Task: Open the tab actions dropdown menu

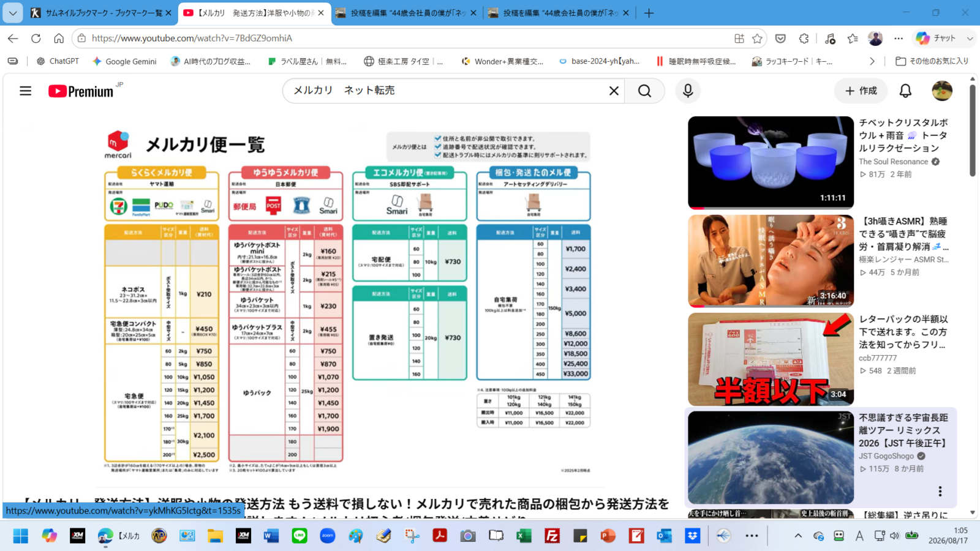Action: tap(12, 13)
